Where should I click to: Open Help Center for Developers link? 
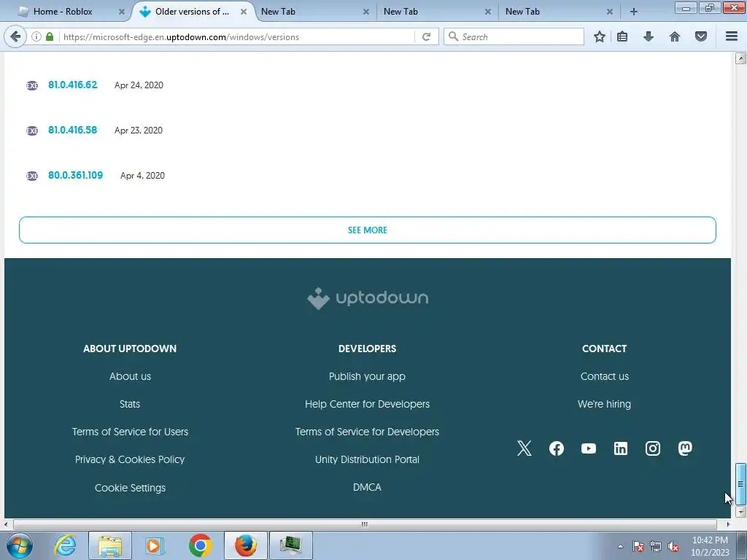coord(368,404)
